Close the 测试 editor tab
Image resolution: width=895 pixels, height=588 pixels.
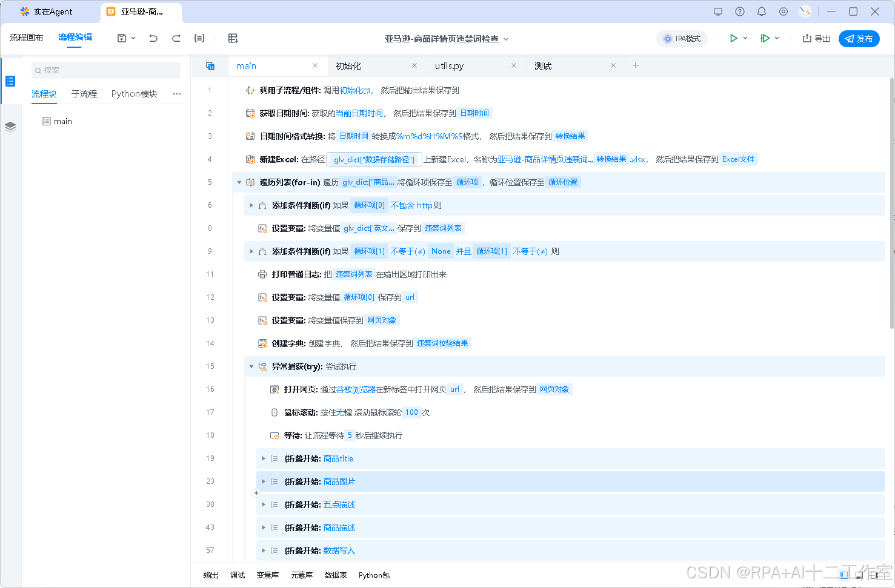coord(613,65)
